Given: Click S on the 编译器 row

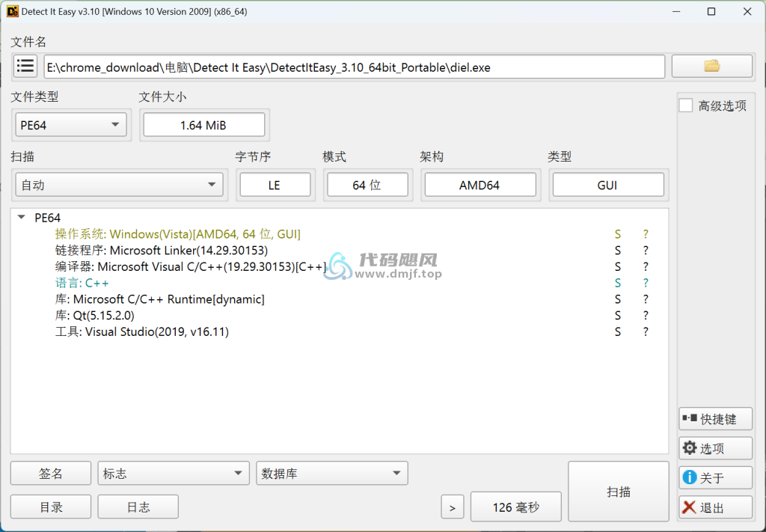Looking at the screenshot, I should tap(618, 266).
